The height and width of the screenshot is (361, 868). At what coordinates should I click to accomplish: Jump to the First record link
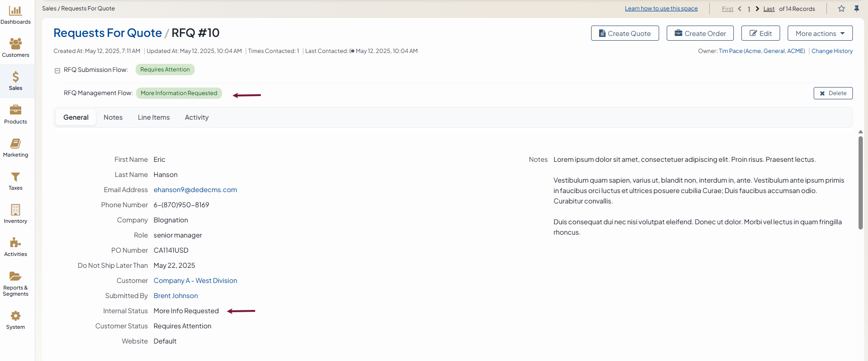click(x=728, y=9)
